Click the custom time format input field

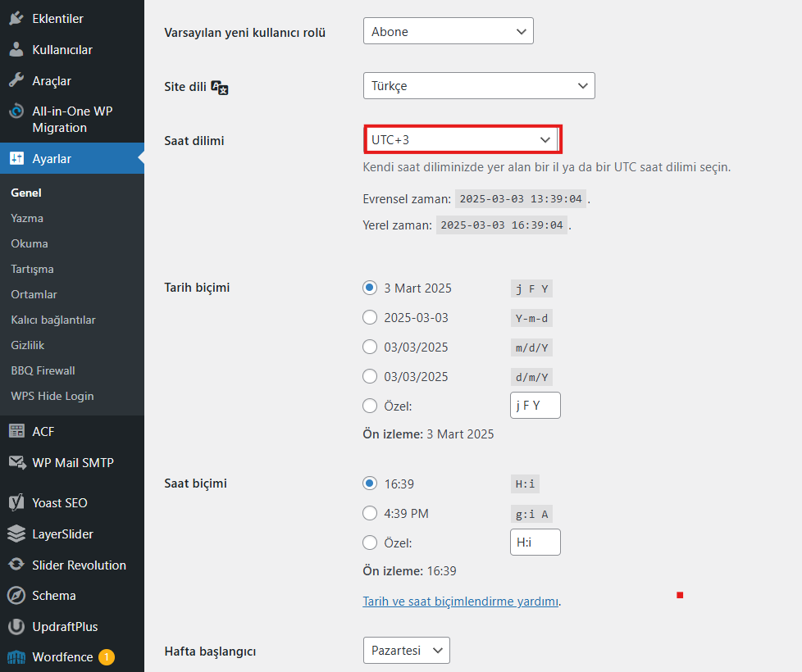(x=535, y=543)
